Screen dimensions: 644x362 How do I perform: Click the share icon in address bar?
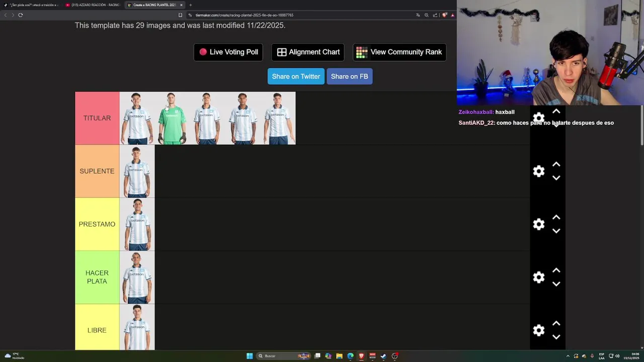[435, 15]
